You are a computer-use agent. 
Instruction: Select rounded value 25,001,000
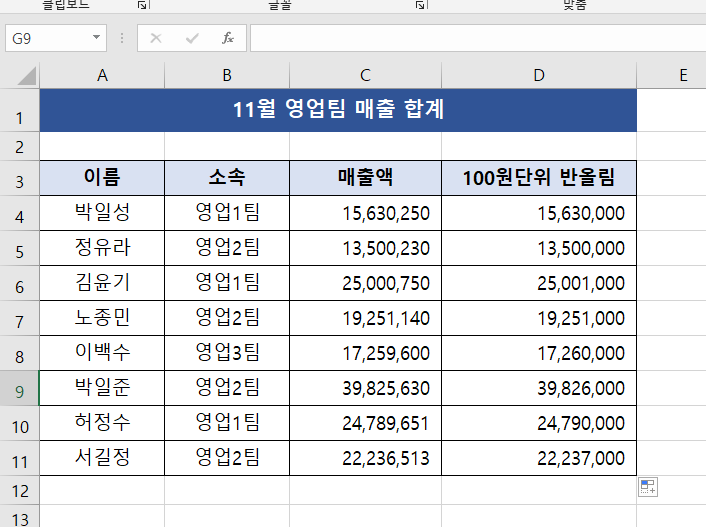(x=539, y=283)
